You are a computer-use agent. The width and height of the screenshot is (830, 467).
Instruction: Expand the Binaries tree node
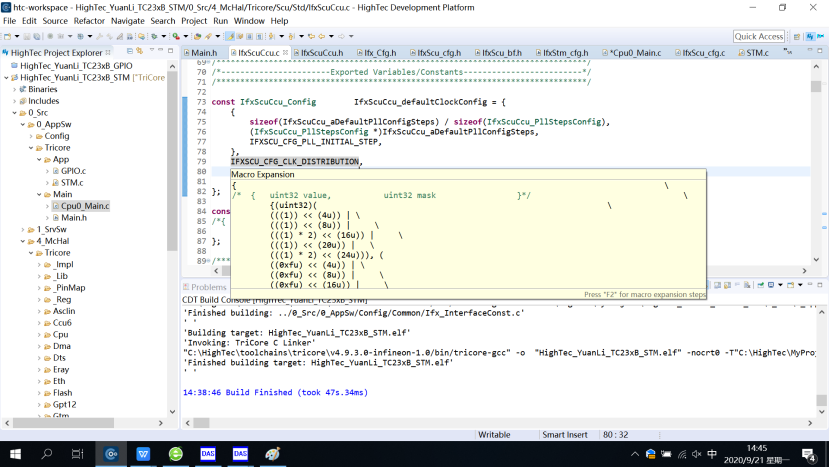click(x=15, y=89)
